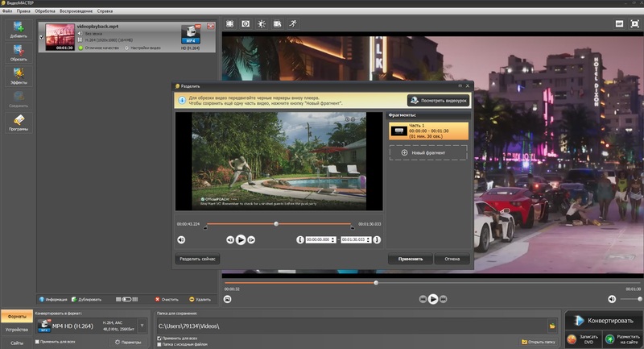Screen dimensions: 644x349
Task: Click the Информация button
Action: (53, 299)
